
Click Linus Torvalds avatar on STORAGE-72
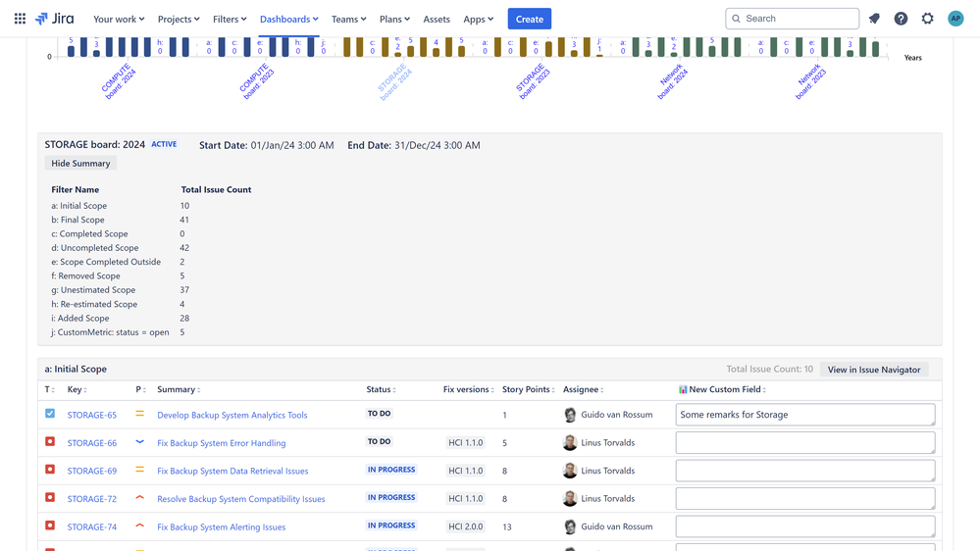tap(570, 498)
